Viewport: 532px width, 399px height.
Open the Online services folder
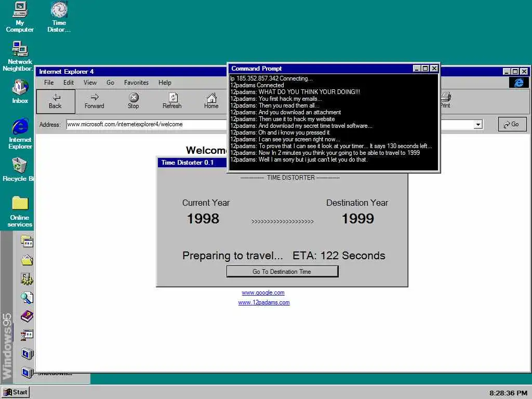point(20,211)
